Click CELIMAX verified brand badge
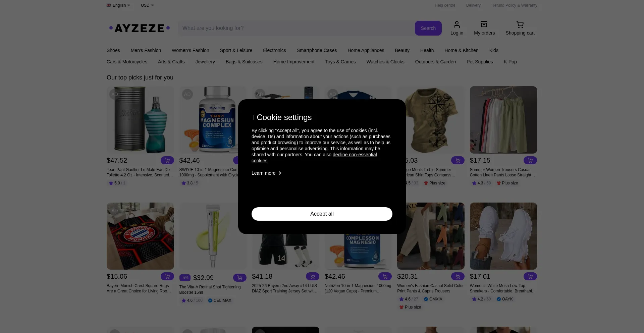Screen dimensions: 644x333 220,300
